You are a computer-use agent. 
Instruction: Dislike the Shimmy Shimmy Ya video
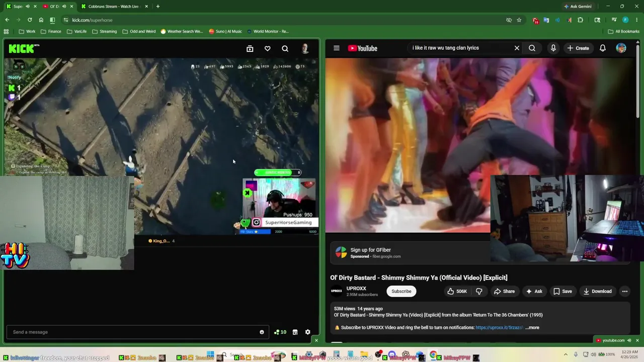479,291
